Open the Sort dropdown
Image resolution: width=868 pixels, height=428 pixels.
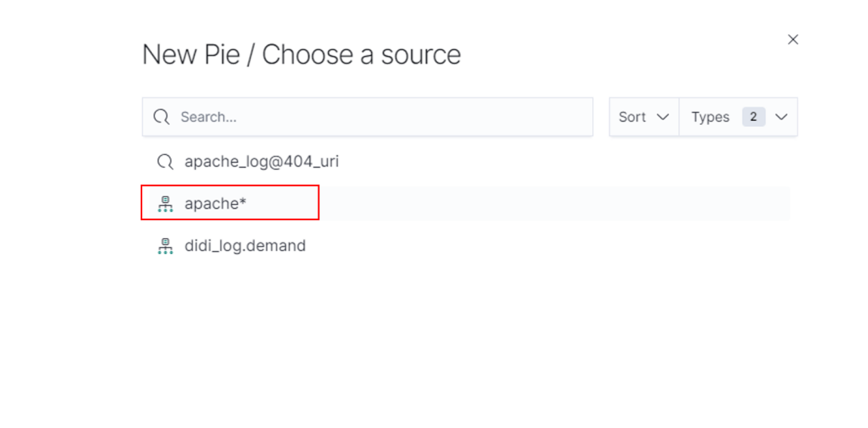[x=643, y=117]
